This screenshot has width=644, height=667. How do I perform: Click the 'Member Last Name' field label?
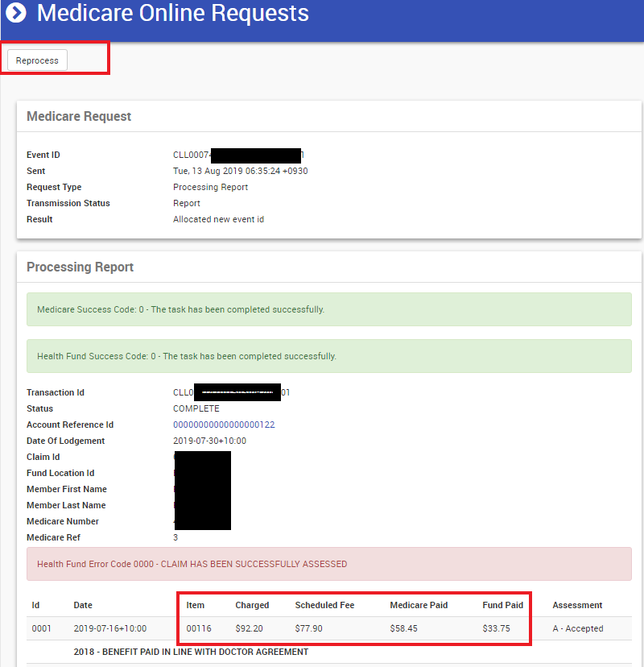66,505
